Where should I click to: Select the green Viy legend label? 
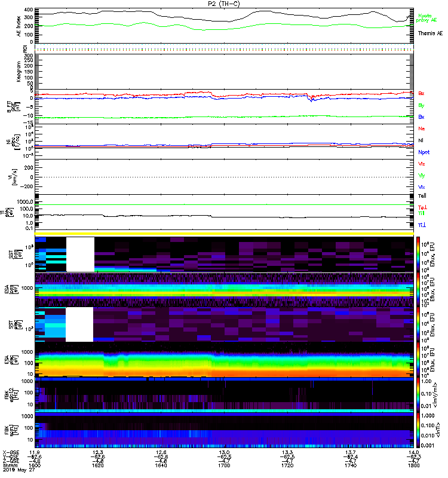(x=422, y=176)
